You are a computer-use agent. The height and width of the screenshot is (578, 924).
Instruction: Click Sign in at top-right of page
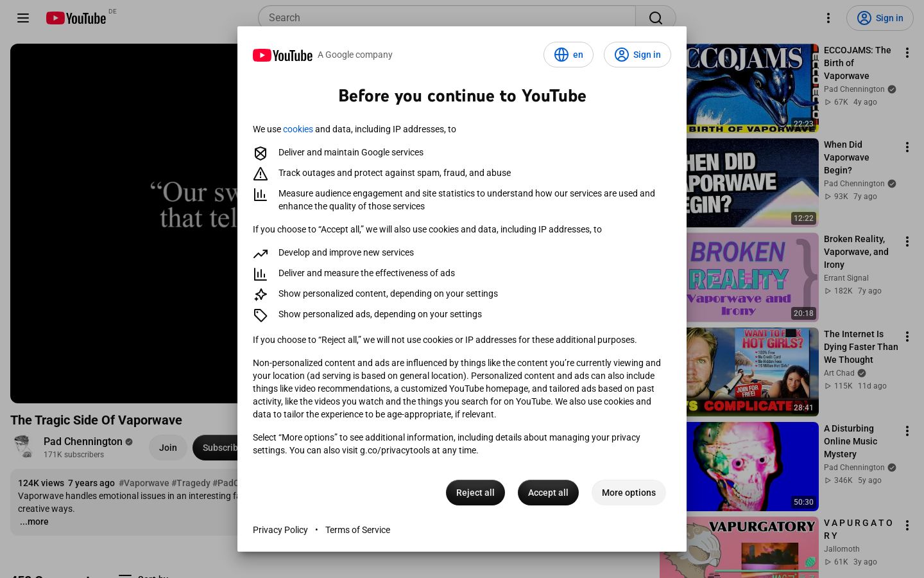tap(880, 18)
